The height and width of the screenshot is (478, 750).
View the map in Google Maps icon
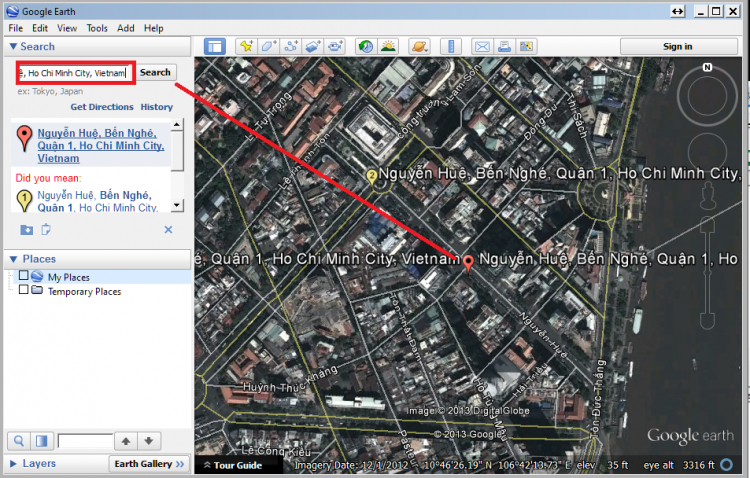point(526,46)
